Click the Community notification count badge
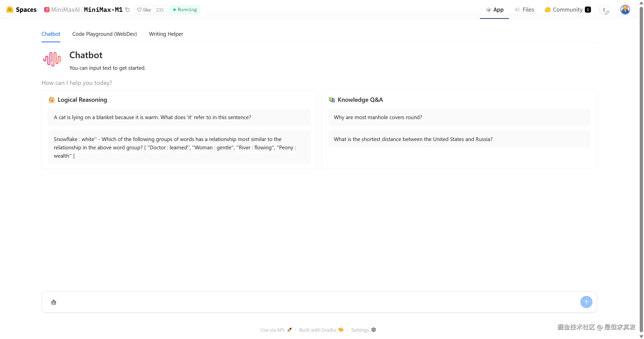The height and width of the screenshot is (339, 644). pyautogui.click(x=588, y=10)
